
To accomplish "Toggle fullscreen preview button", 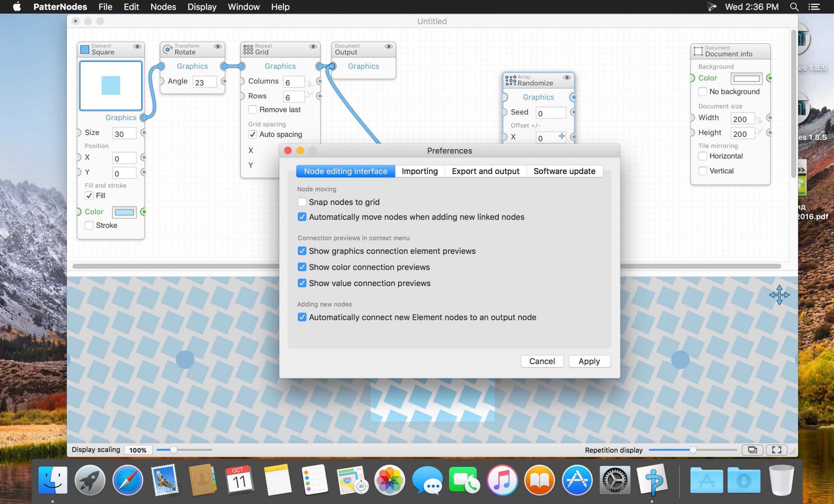I will (776, 450).
